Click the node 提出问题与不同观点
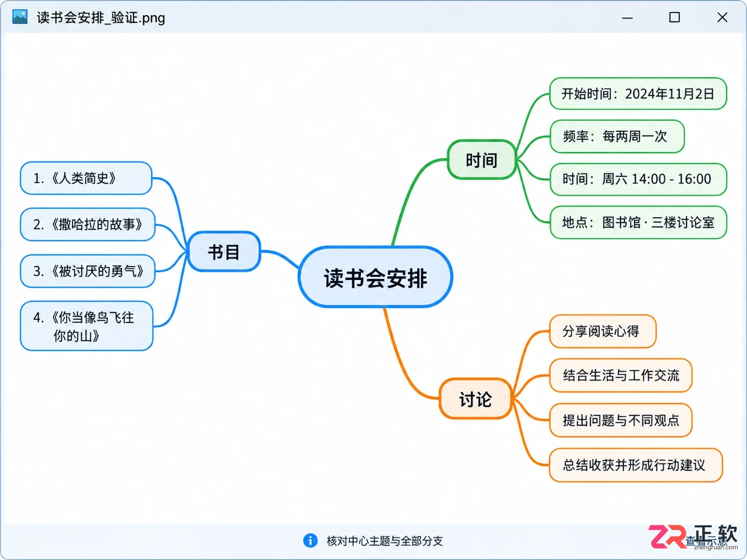This screenshot has height=560, width=747. pos(621,421)
